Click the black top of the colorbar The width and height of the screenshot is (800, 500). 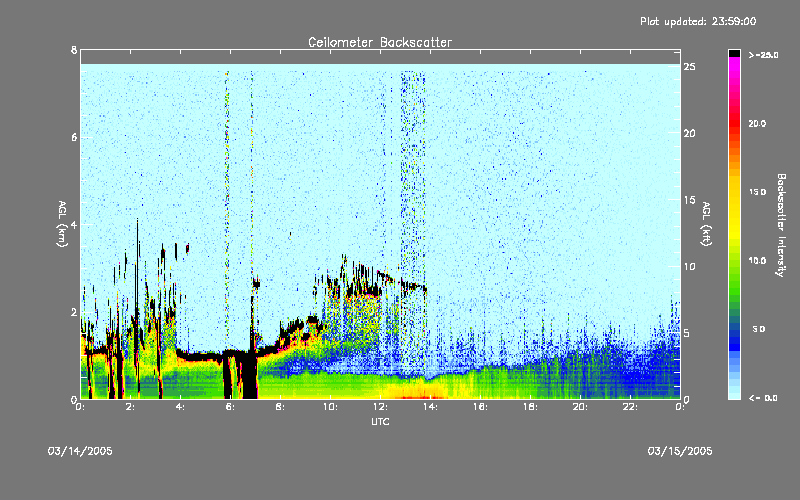[x=734, y=53]
